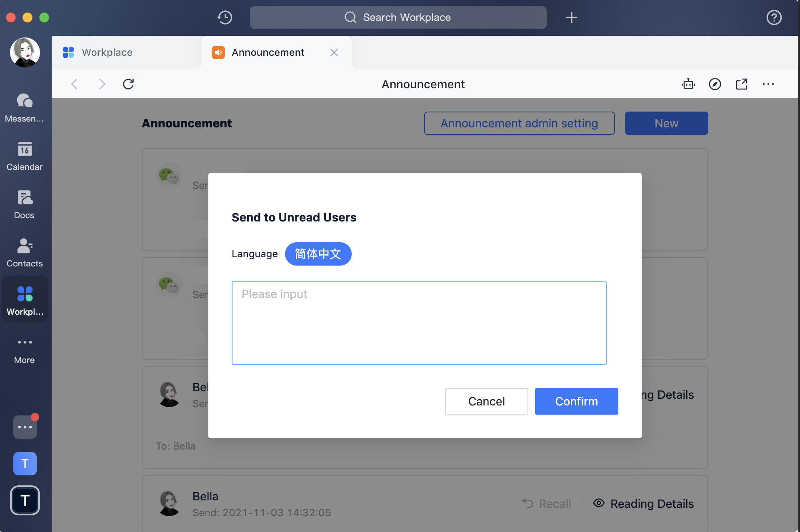This screenshot has height=532, width=800.
Task: Click the Please input message field
Action: [419, 323]
